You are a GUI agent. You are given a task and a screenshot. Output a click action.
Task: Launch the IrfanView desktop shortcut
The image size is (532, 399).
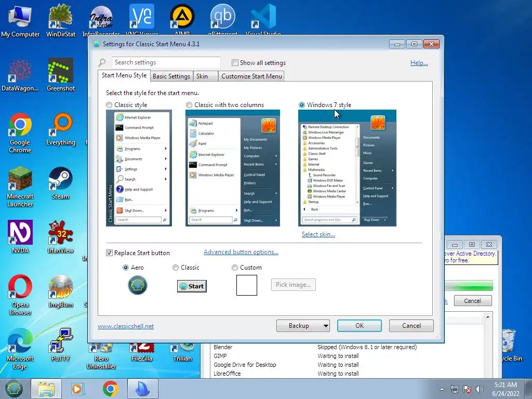(61, 237)
